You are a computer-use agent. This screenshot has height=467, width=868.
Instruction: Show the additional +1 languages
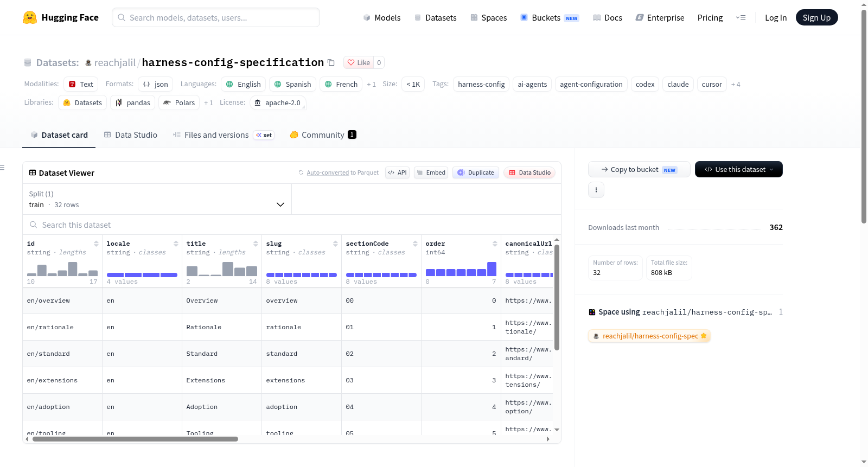pyautogui.click(x=371, y=84)
